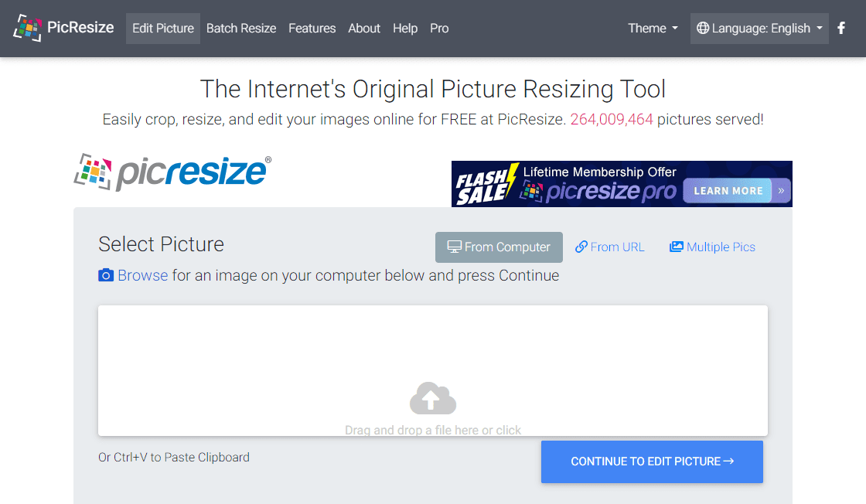
Task: Open the Features menu item
Action: (x=312, y=28)
